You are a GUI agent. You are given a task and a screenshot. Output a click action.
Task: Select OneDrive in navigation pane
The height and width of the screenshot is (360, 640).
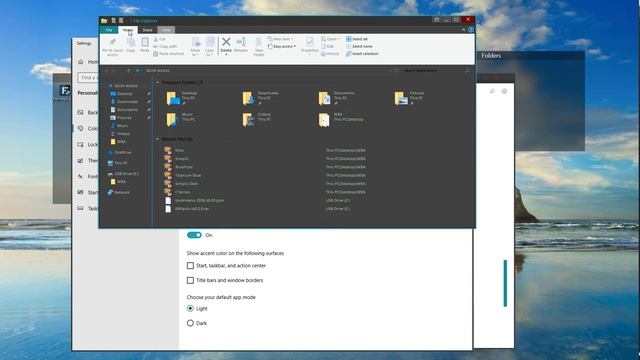point(120,153)
